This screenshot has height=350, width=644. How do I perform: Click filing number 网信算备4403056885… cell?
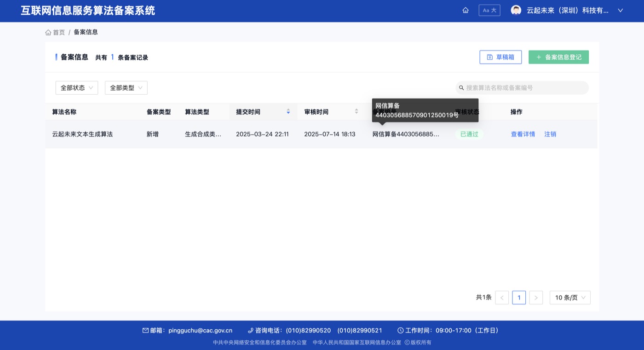click(x=406, y=134)
